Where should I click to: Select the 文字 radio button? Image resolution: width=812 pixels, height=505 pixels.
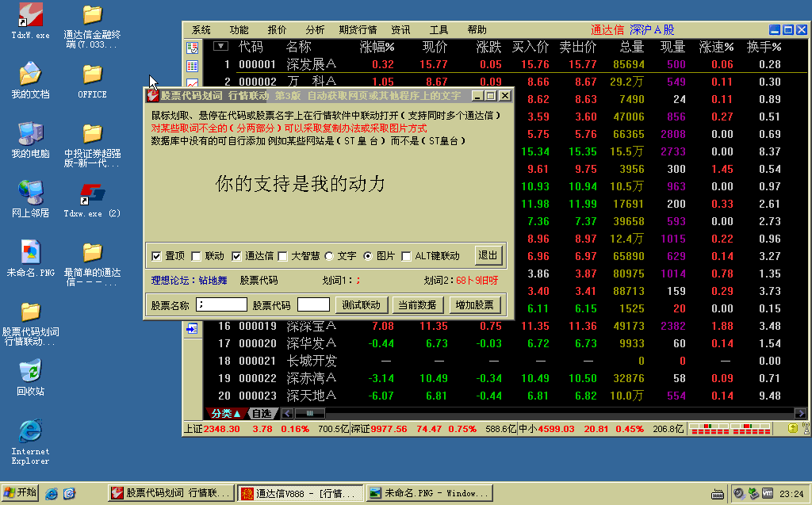[x=329, y=256]
